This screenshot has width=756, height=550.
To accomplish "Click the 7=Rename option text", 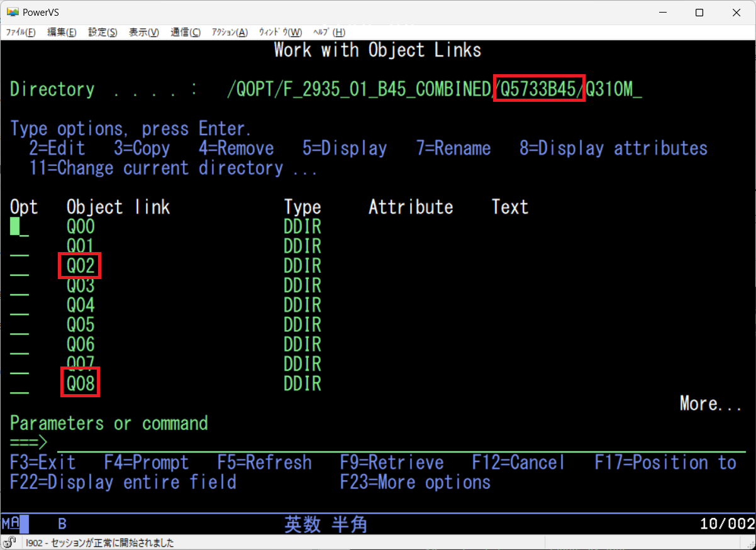I will tap(453, 148).
